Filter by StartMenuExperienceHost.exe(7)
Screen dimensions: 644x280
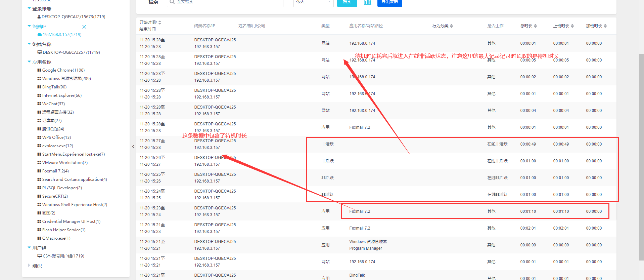74,154
